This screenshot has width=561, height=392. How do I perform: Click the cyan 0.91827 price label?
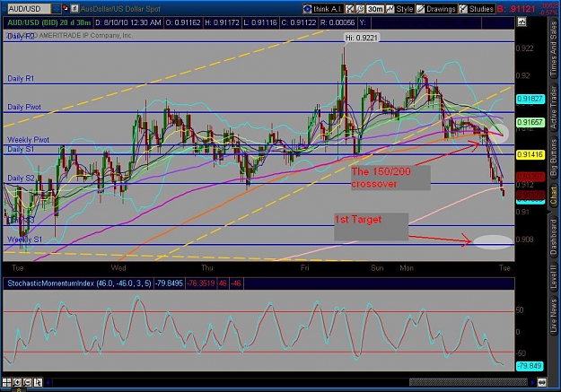point(530,99)
